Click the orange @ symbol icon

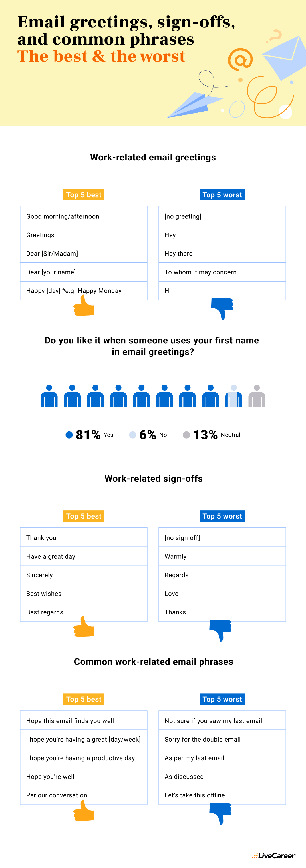[240, 59]
